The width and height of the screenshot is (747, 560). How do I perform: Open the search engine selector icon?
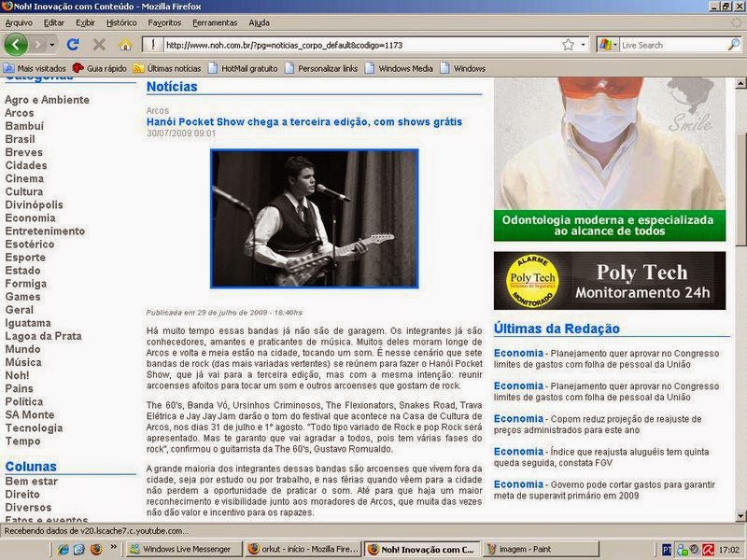click(x=608, y=45)
